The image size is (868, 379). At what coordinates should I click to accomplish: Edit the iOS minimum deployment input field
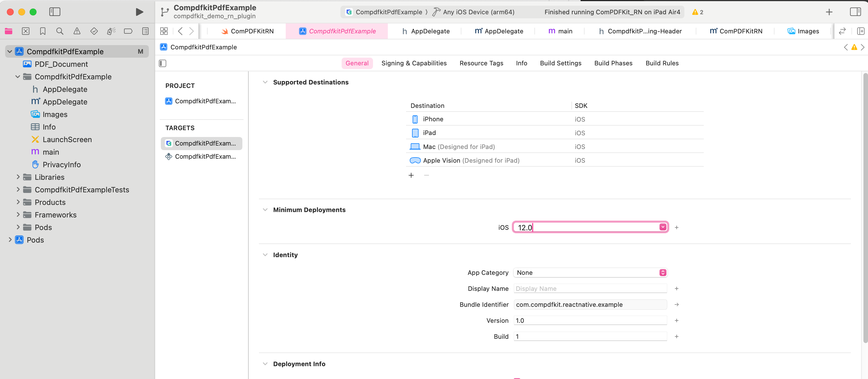tap(589, 227)
